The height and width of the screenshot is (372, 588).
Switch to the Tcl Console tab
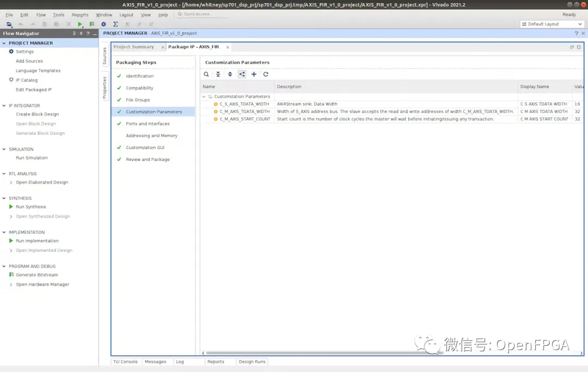tap(125, 362)
